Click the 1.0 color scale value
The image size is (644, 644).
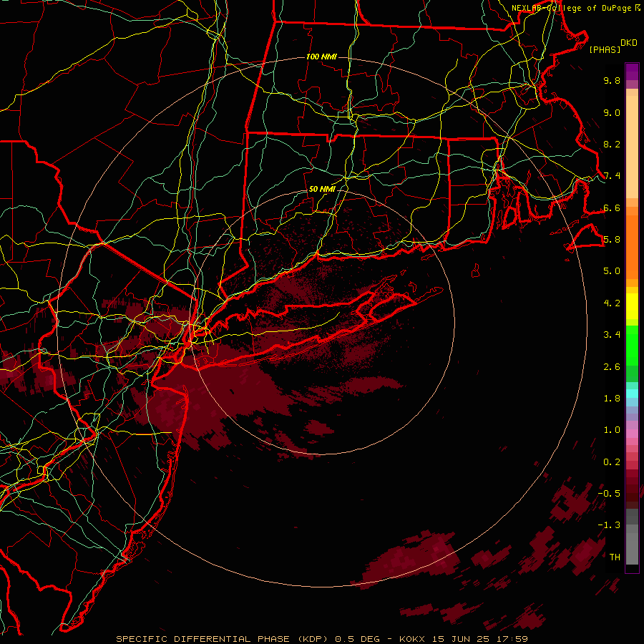click(612, 430)
